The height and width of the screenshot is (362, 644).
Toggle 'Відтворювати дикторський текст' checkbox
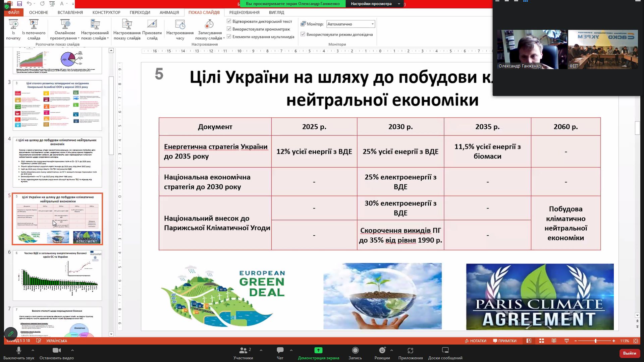point(229,21)
